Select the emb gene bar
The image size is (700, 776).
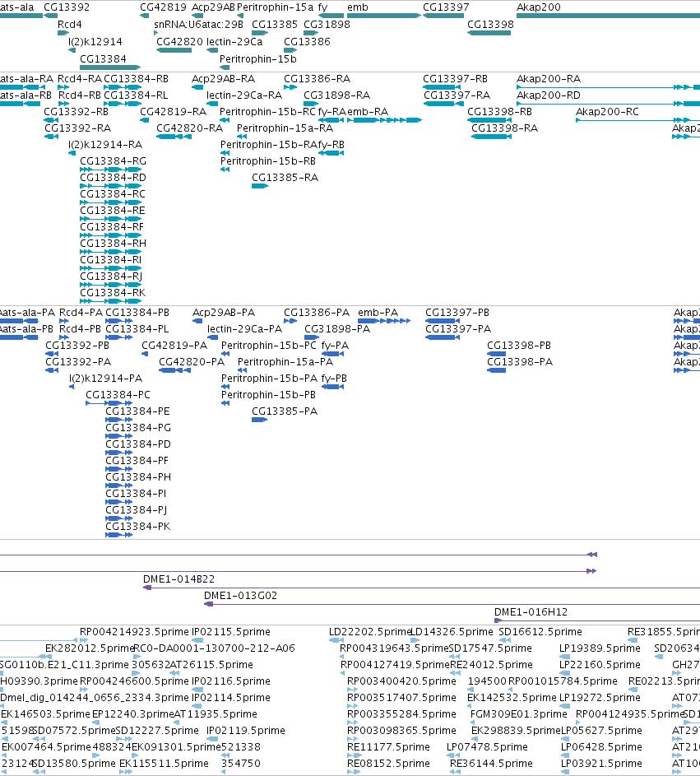[384, 16]
